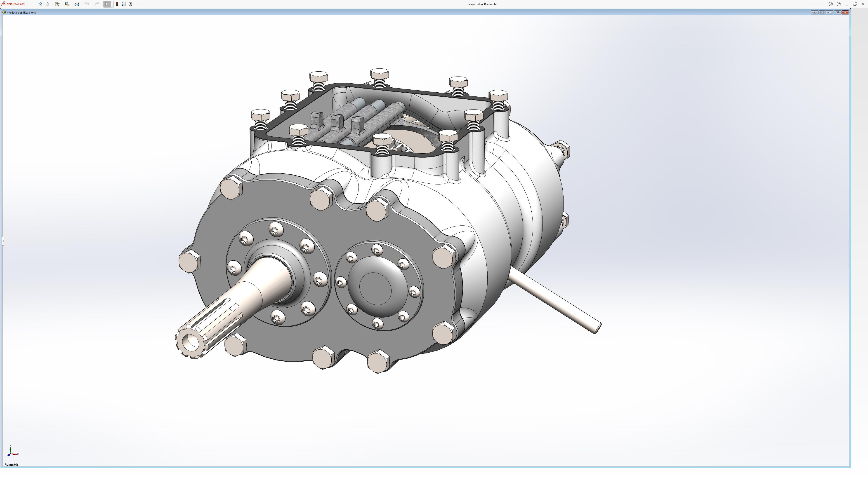The height and width of the screenshot is (477, 868).
Task: Tile document window to the left
Action: [x=814, y=12]
